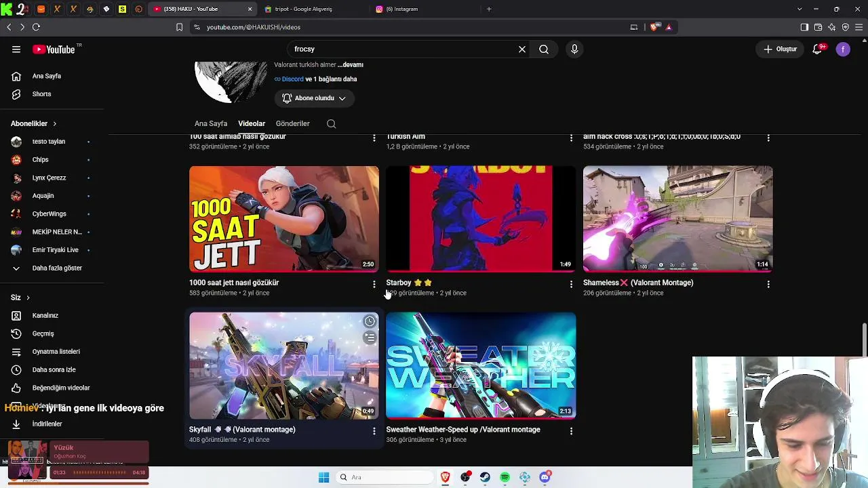Open the YouTube hamburger guide menu
The width and height of the screenshot is (868, 488).
click(16, 49)
